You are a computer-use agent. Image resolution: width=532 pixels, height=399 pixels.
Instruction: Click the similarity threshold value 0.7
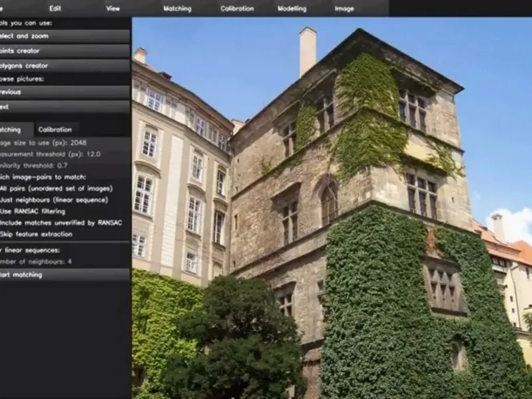(x=62, y=166)
